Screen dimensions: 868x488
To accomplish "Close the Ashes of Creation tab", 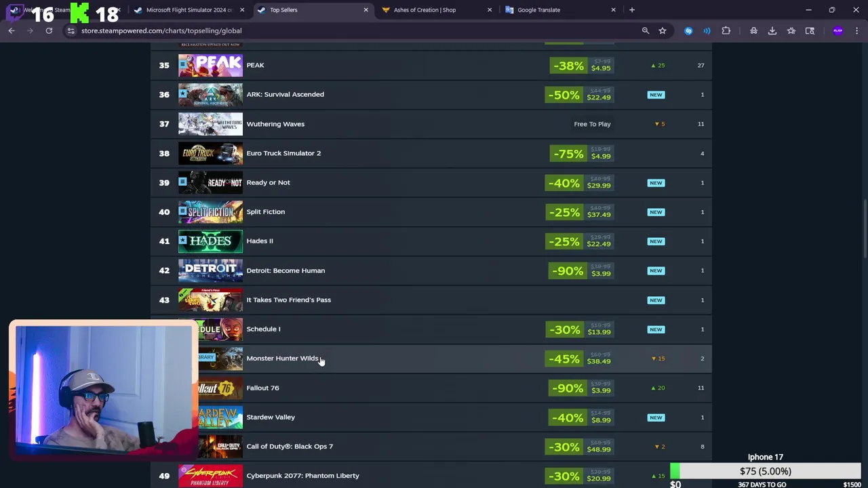I will [x=490, y=9].
